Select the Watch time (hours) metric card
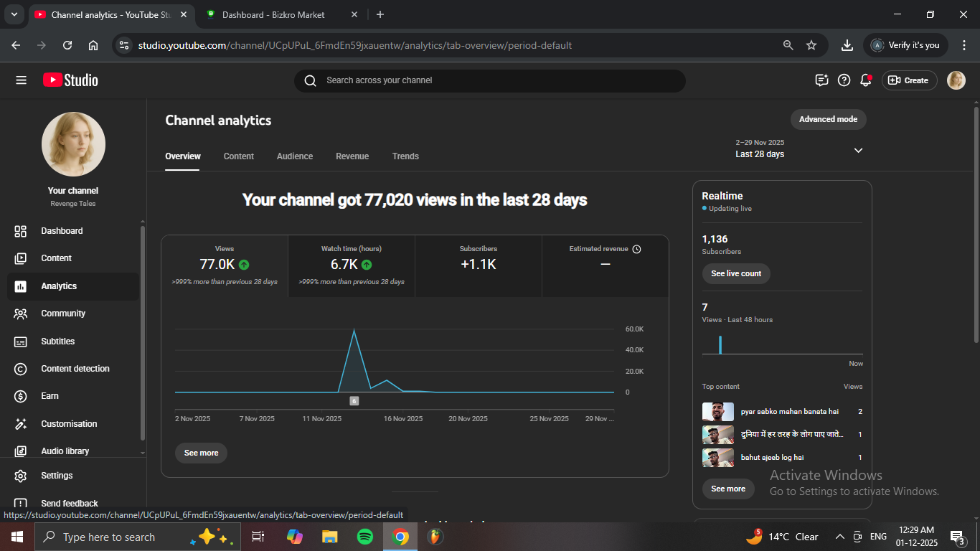980x551 pixels. point(352,265)
